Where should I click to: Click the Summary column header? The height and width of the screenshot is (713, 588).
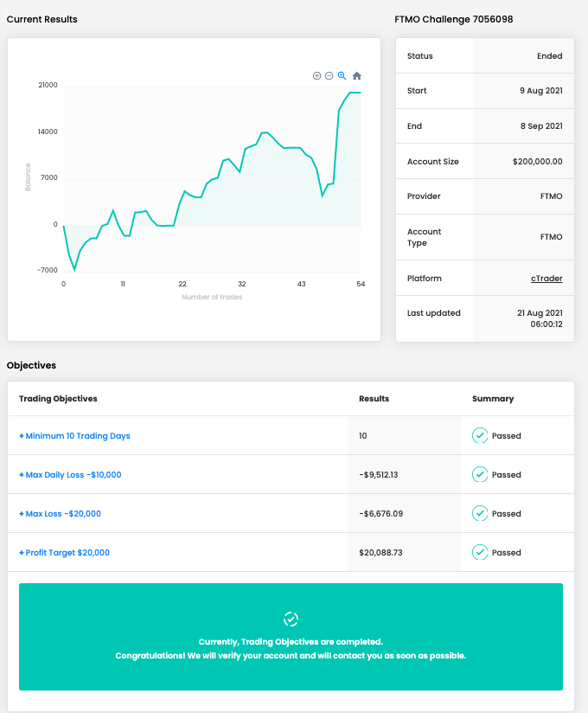pyautogui.click(x=493, y=398)
